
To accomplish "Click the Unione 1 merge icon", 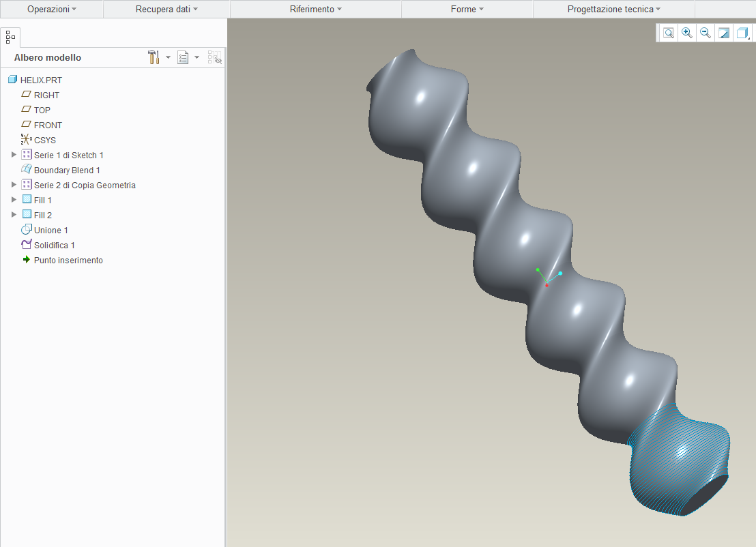I will point(27,229).
